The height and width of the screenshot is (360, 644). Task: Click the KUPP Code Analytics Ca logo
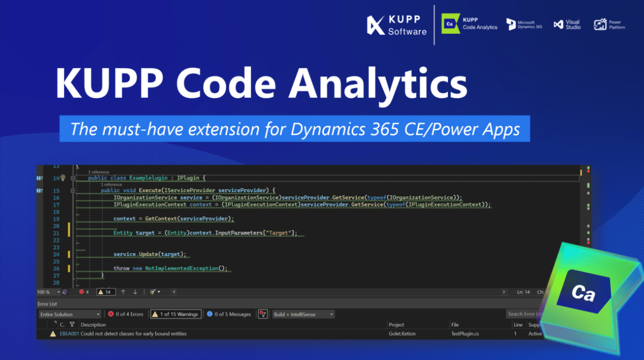click(x=469, y=24)
